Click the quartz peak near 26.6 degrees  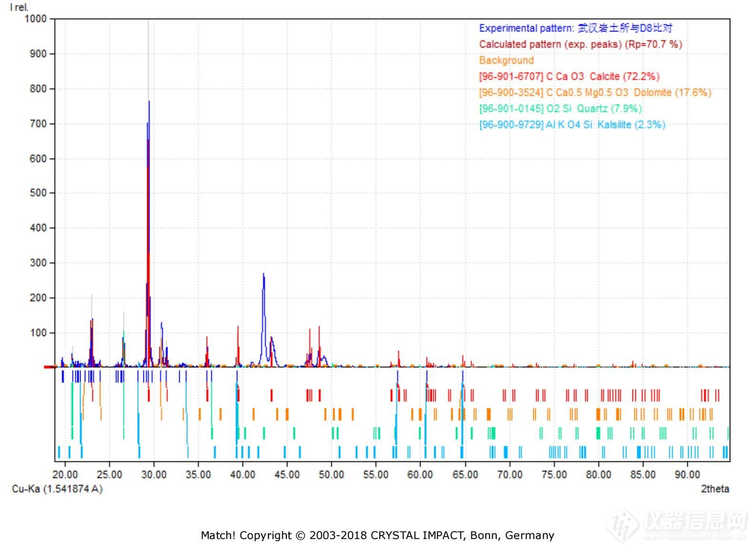(124, 349)
